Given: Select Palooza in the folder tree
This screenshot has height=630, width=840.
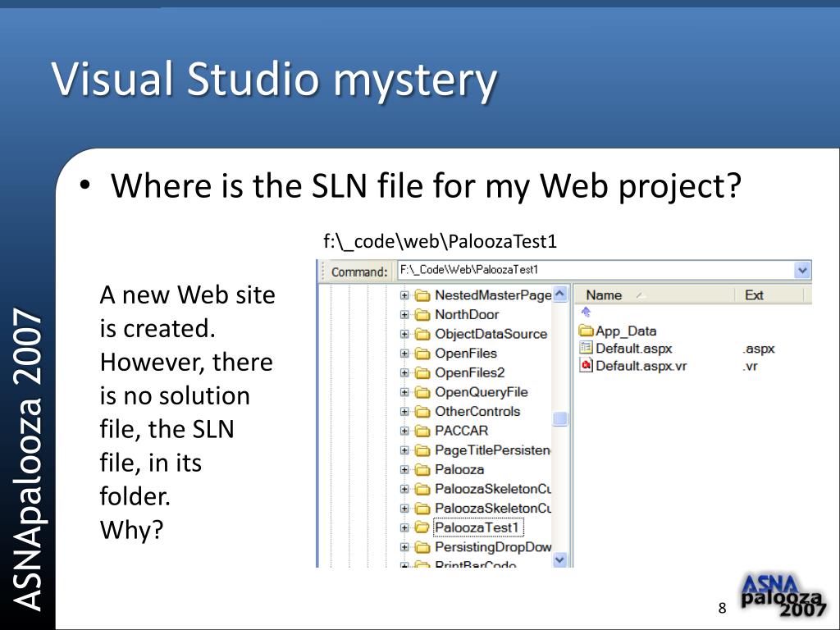Looking at the screenshot, I should (459, 470).
